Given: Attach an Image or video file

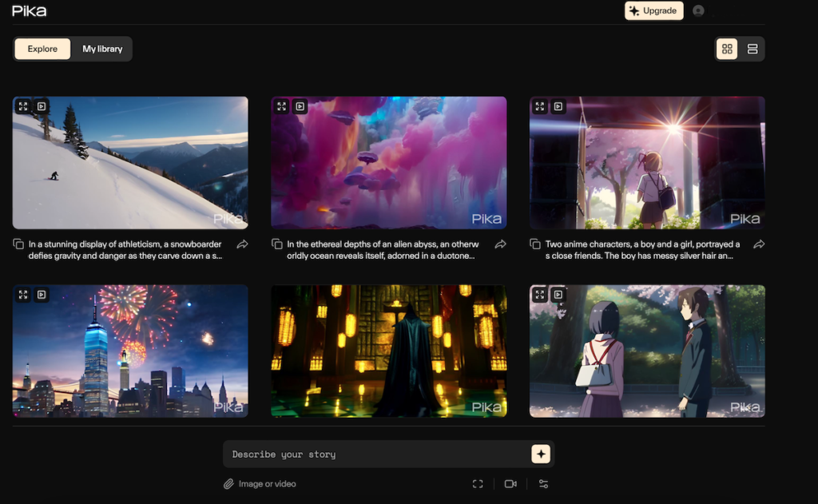Looking at the screenshot, I should point(260,484).
